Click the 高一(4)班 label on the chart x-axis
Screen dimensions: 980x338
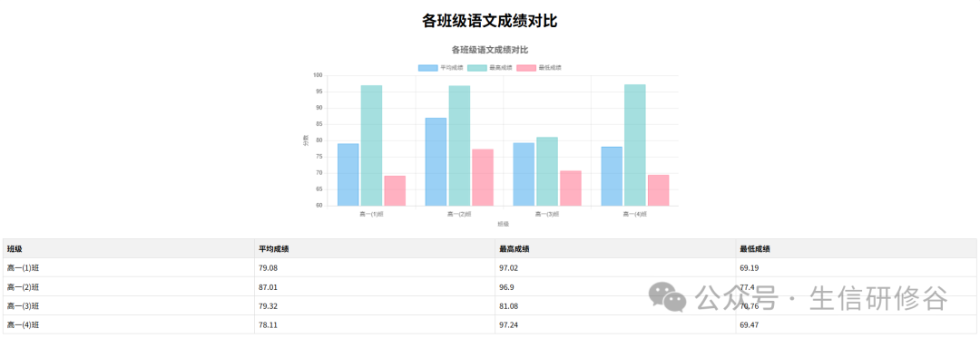[635, 214]
